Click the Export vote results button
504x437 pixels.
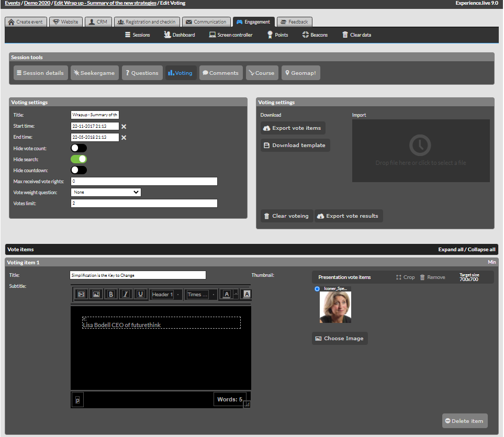[348, 216]
